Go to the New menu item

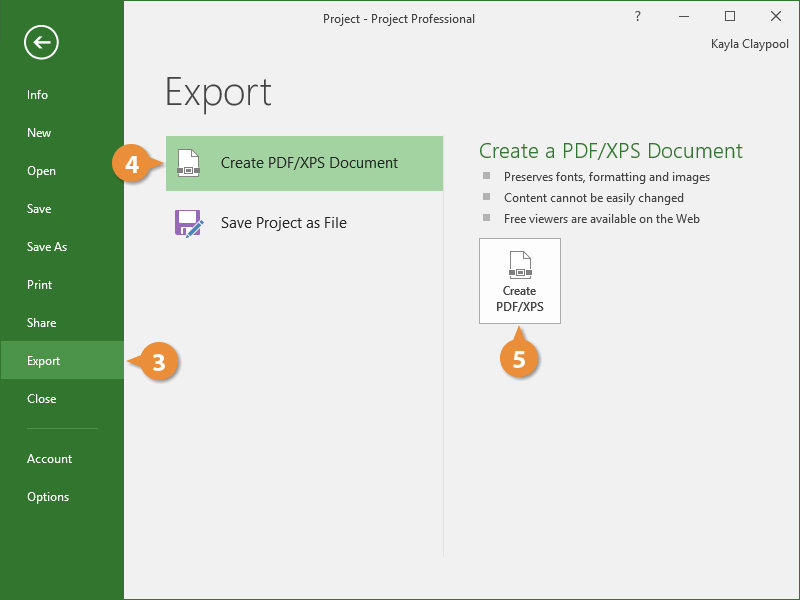tap(40, 133)
